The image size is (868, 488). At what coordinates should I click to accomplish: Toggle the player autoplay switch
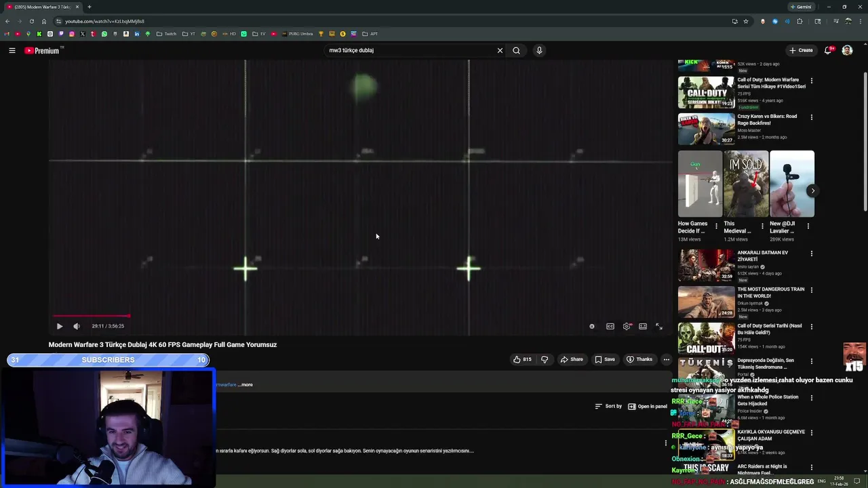click(592, 326)
